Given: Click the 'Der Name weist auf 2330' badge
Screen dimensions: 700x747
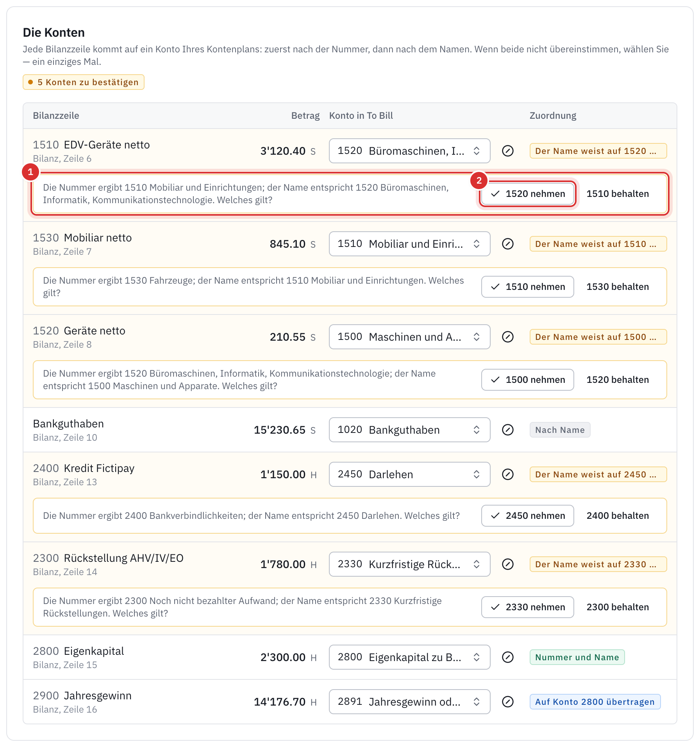Looking at the screenshot, I should (598, 564).
